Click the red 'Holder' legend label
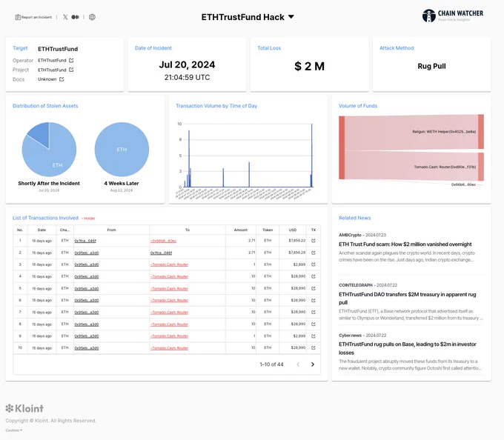 [x=88, y=219]
